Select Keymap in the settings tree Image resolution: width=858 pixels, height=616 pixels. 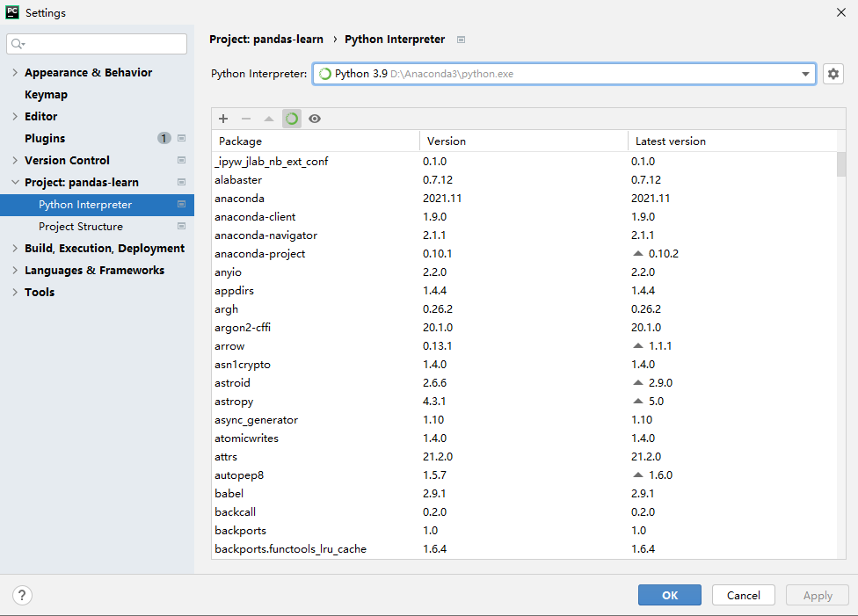point(46,95)
